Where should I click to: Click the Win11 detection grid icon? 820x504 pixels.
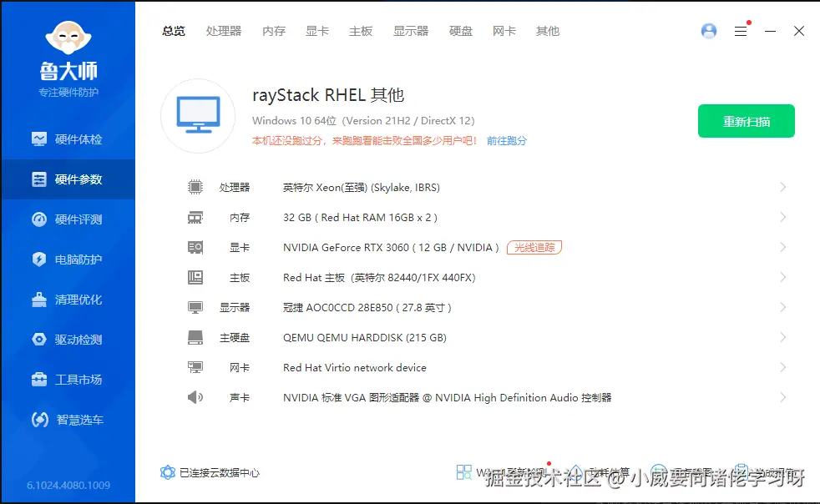pyautogui.click(x=464, y=472)
